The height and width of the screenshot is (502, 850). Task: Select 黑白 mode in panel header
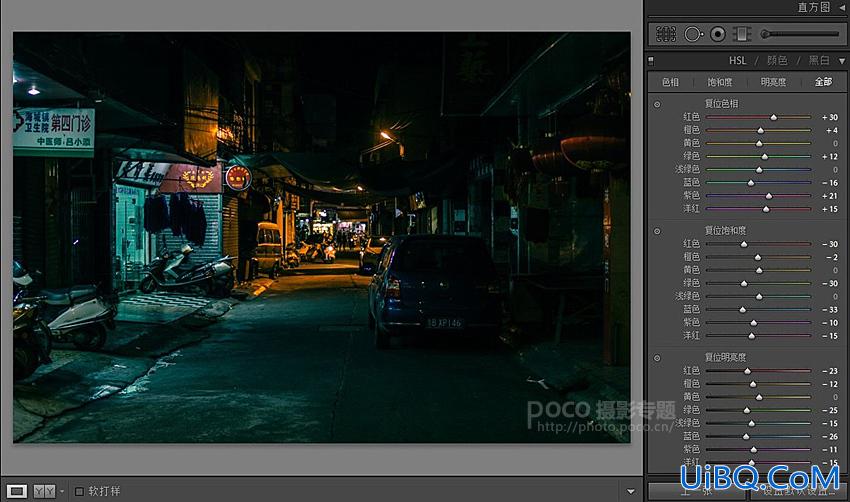click(x=819, y=61)
